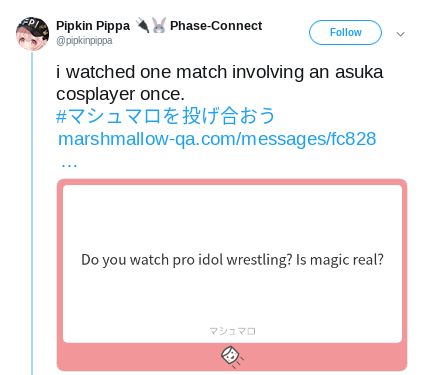Select the Pipkin Pippa display name
This screenshot has width=428, height=375.
(93, 26)
